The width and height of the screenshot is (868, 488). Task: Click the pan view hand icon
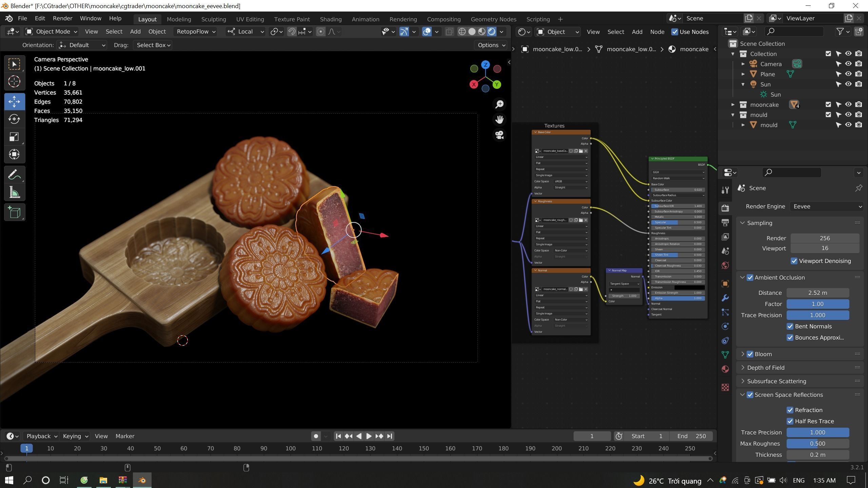tap(499, 120)
